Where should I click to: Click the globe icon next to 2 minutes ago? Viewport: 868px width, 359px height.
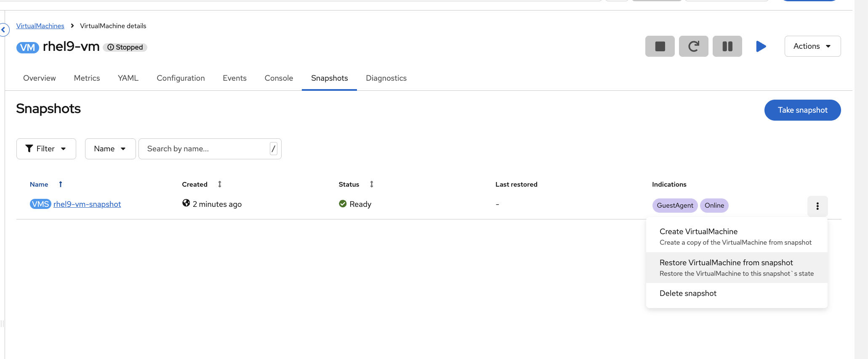point(186,203)
